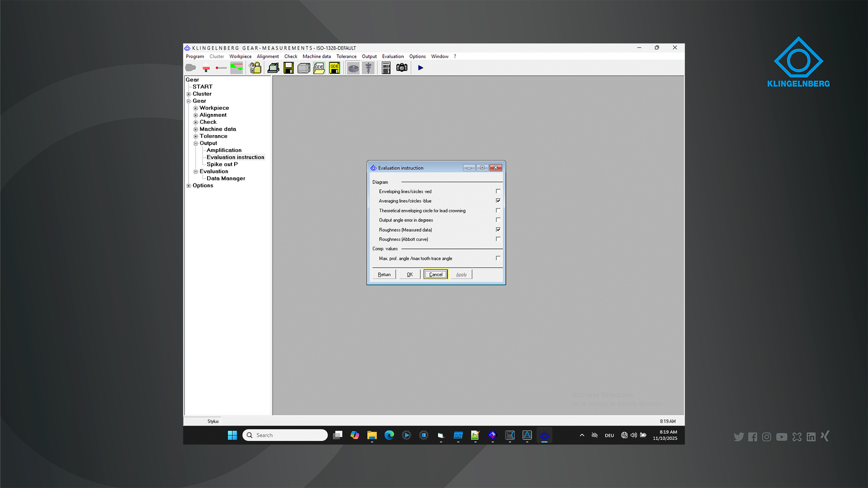
Task: Click the gray gear wheel toolbar icon
Action: click(353, 68)
